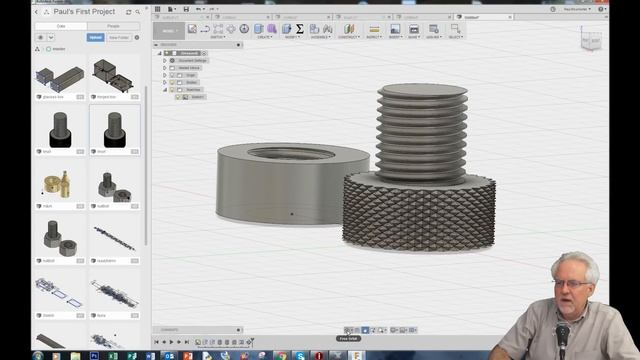Viewport: 640px width, 360px height.
Task: Open the File menu dropdown
Action: pos(171,9)
